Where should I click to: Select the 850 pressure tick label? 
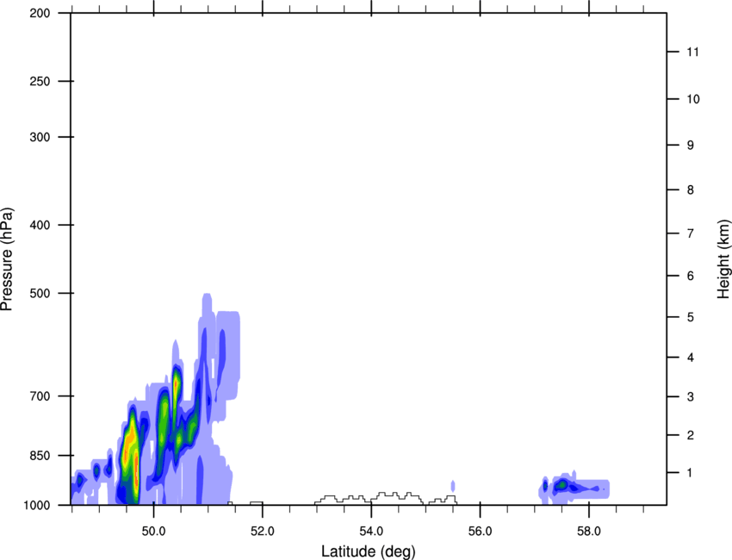click(x=40, y=456)
